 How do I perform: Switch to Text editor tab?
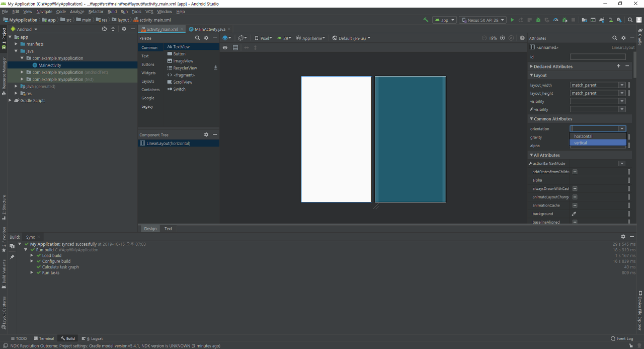[x=168, y=229]
